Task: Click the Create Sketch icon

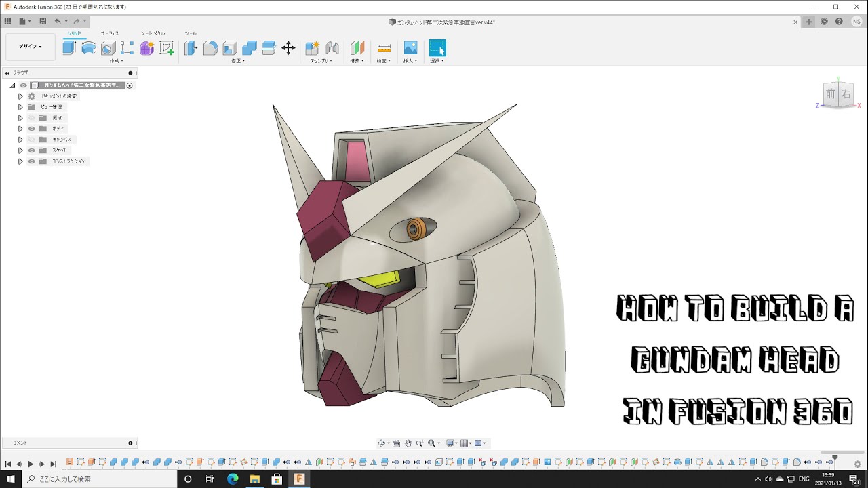Action: tap(166, 48)
